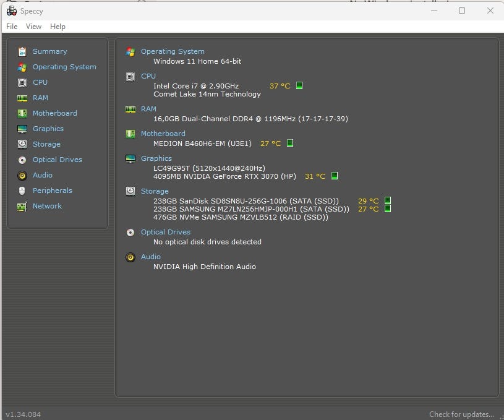Click the CPU icon in main panel
The width and height of the screenshot is (504, 420).
click(130, 77)
